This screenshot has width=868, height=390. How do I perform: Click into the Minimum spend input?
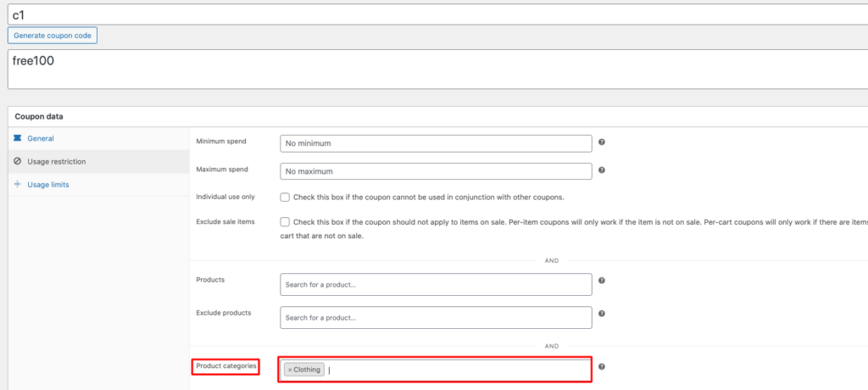[435, 144]
